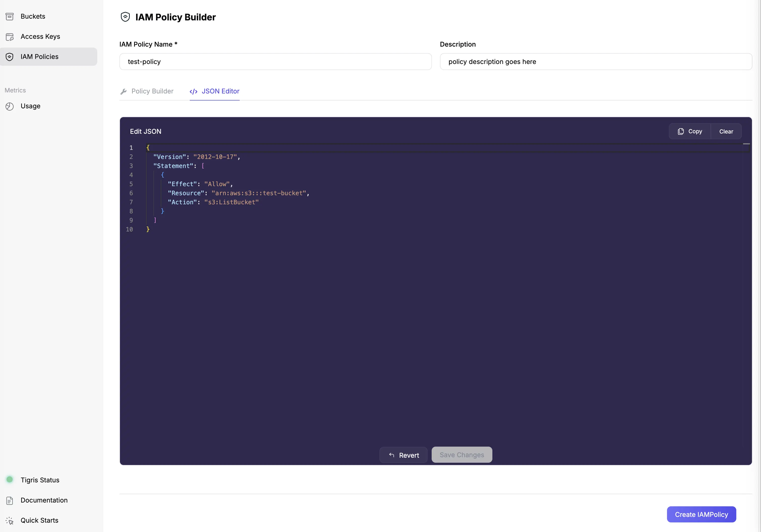The height and width of the screenshot is (532, 761).
Task: Click the IAM Policies shield icon
Action: point(10,57)
